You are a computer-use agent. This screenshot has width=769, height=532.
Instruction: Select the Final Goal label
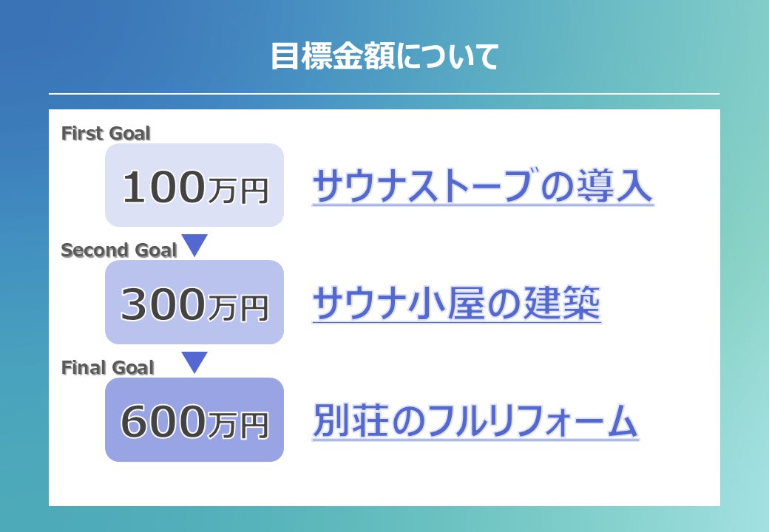pos(108,367)
